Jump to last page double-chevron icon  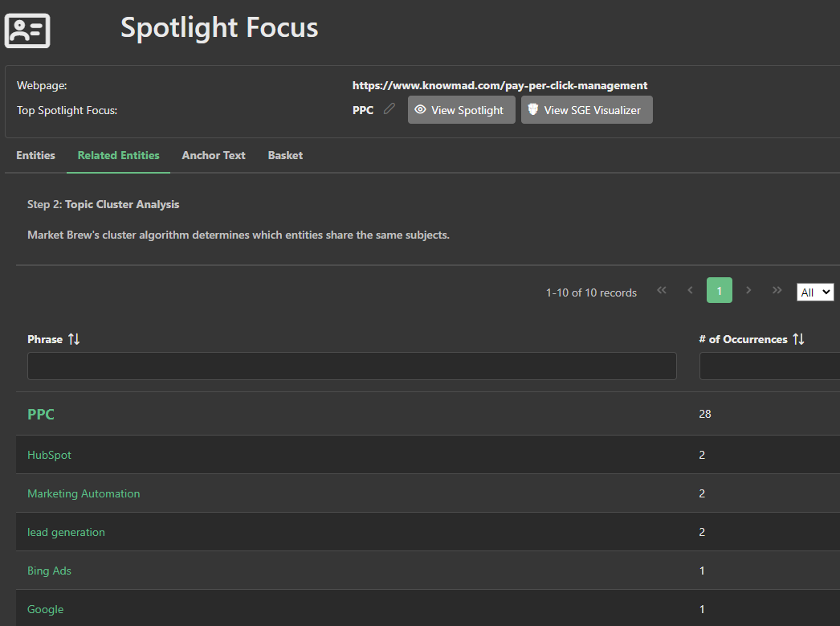pos(777,291)
